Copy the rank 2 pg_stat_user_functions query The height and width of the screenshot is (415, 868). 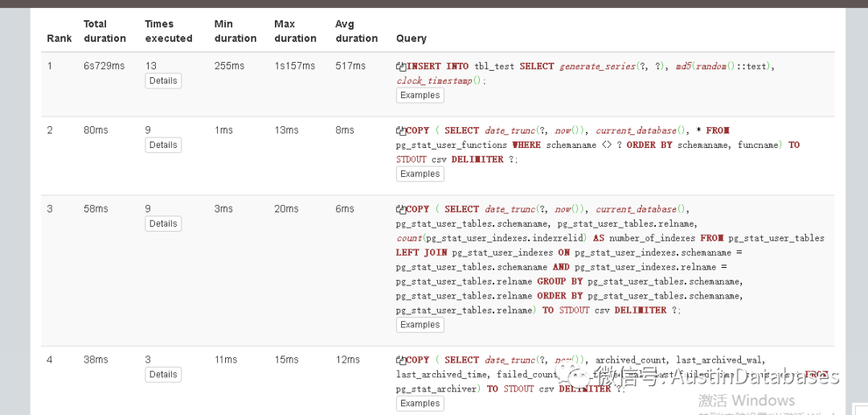(401, 131)
